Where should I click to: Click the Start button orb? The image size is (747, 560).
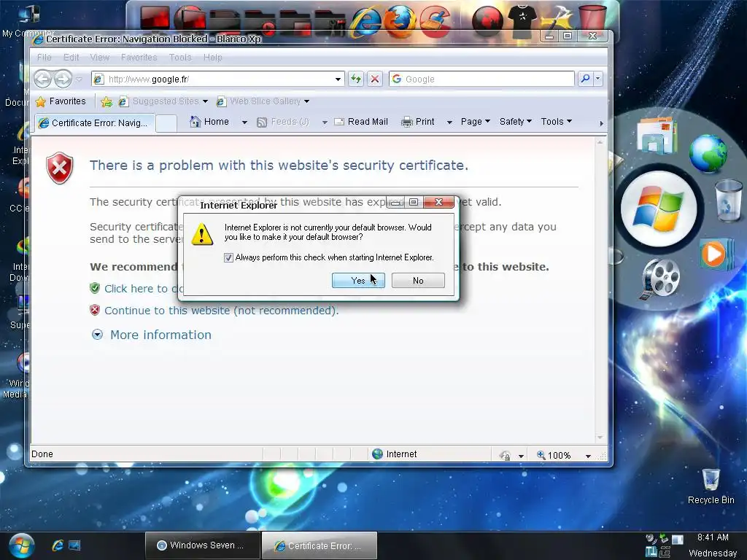(21, 546)
